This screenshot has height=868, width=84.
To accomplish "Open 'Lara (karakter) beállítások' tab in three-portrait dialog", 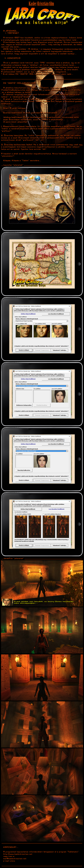I will (56, 314).
